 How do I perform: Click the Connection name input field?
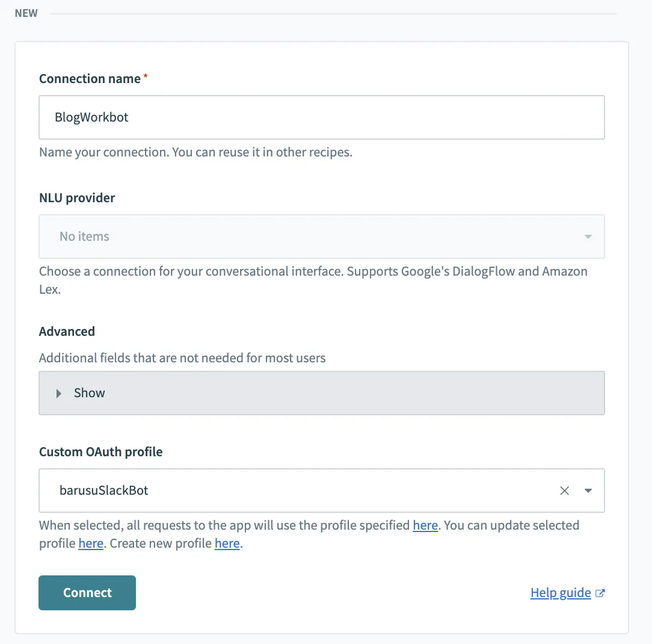[321, 117]
